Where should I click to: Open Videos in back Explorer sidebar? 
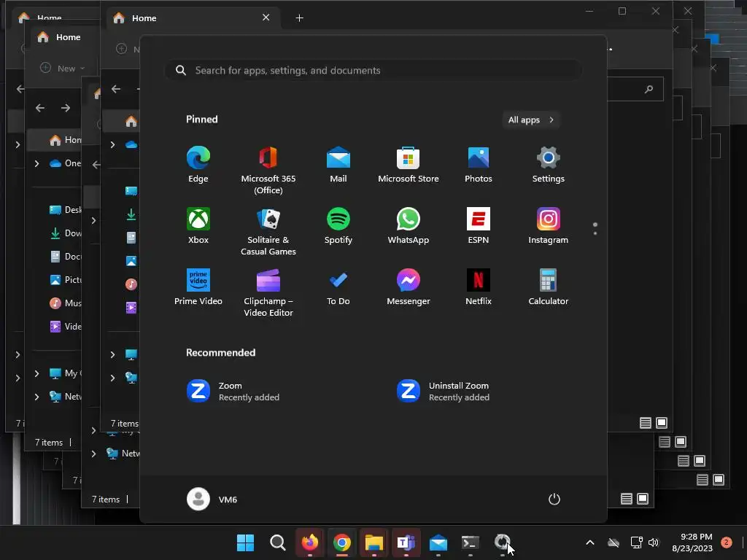click(x=65, y=326)
